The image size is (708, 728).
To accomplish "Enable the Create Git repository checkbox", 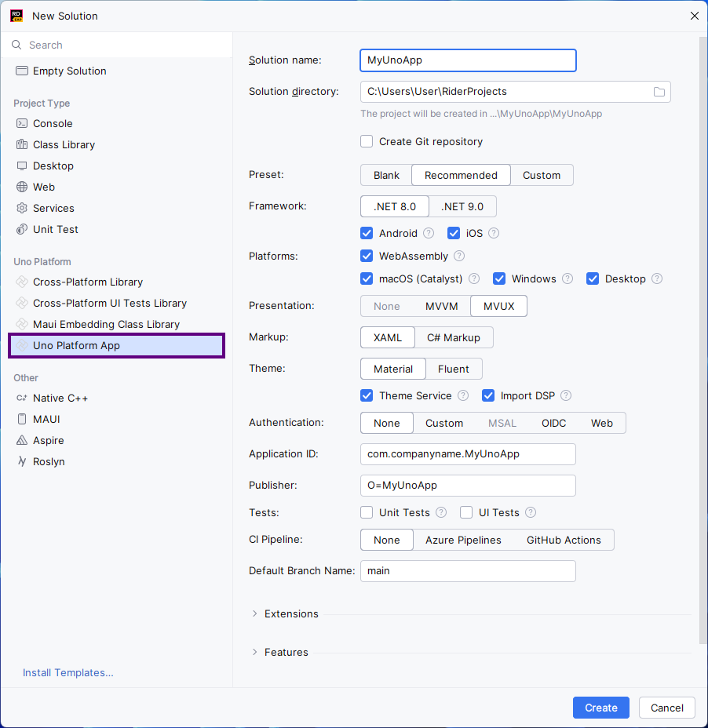I will 367,141.
